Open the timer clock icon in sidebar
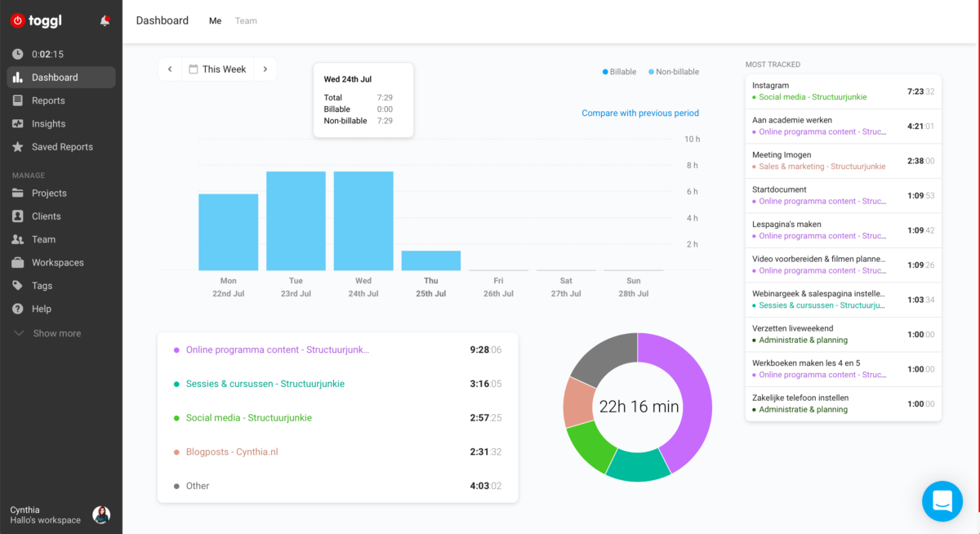Image resolution: width=980 pixels, height=534 pixels. coord(18,54)
